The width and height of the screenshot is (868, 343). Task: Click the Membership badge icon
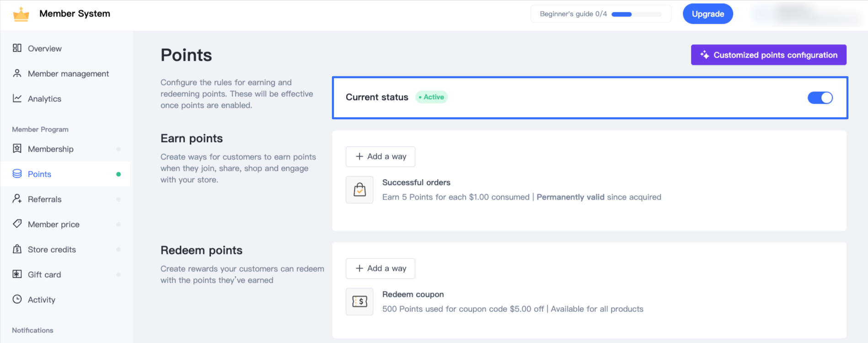[17, 148]
